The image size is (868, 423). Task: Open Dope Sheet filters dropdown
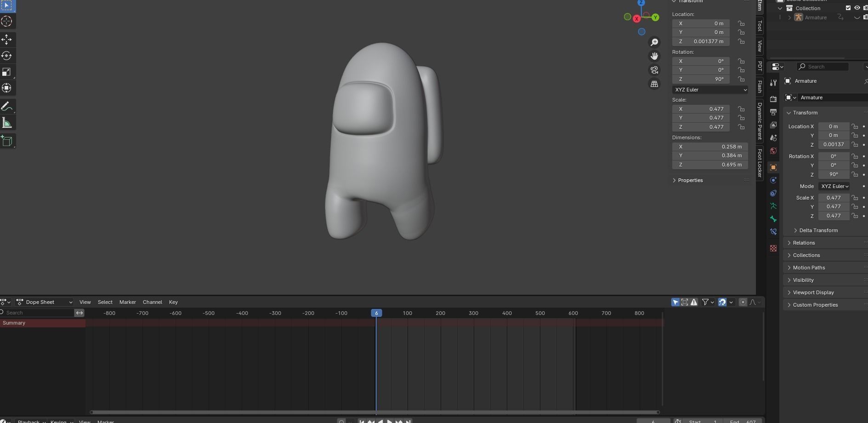tap(708, 302)
